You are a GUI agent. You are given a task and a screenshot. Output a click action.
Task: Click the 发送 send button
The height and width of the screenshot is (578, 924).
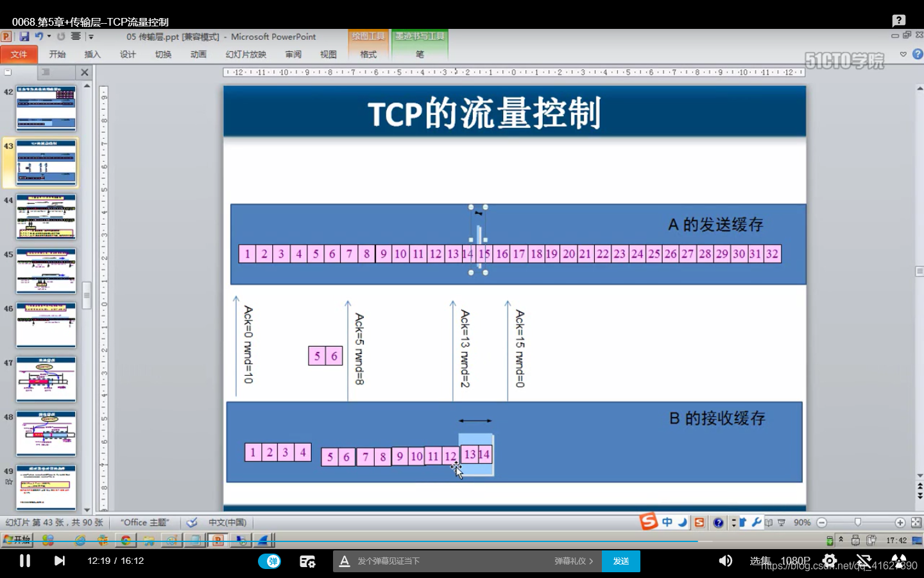620,561
